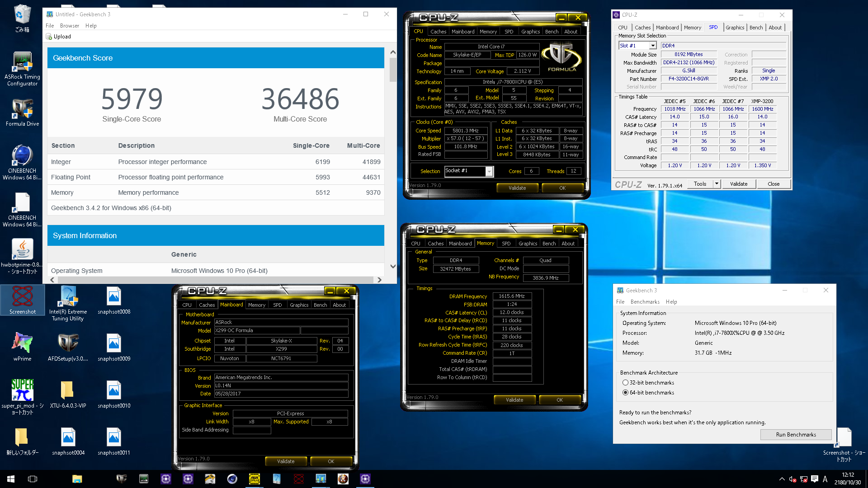
Task: Select the XTU-6.4.0.3-VIP folder icon
Action: click(x=68, y=394)
